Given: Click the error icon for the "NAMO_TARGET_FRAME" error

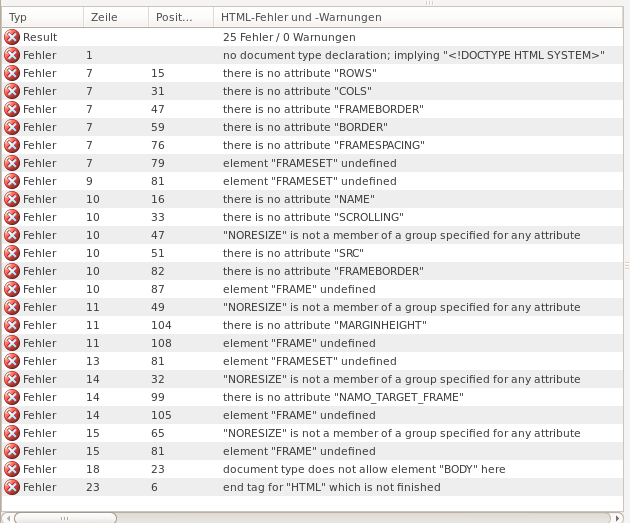Looking at the screenshot, I should [x=12, y=397].
